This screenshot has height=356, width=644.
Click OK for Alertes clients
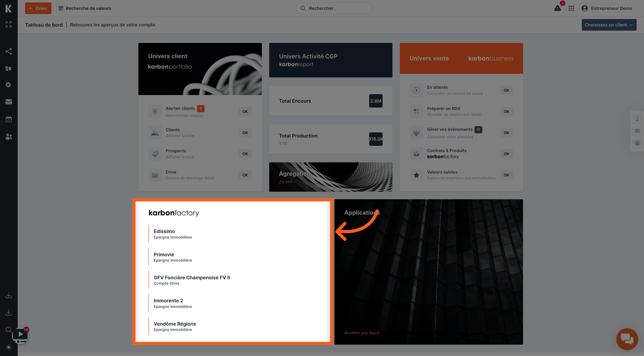point(245,112)
